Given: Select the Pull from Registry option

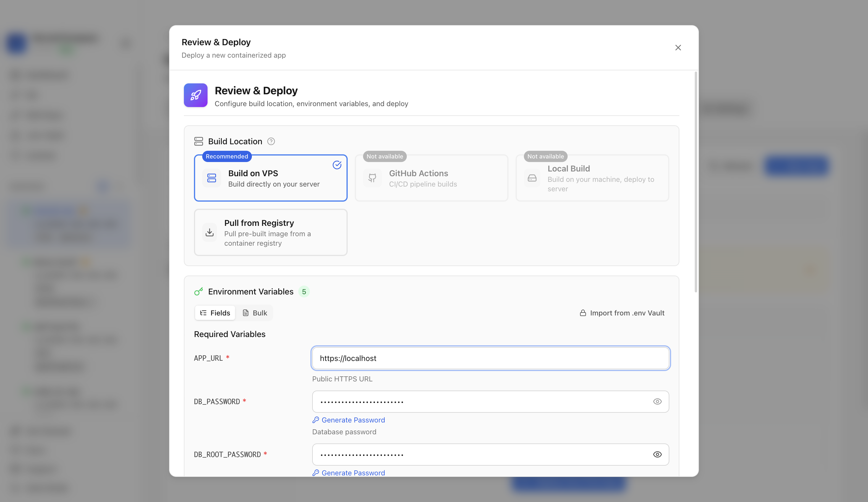Looking at the screenshot, I should [271, 232].
